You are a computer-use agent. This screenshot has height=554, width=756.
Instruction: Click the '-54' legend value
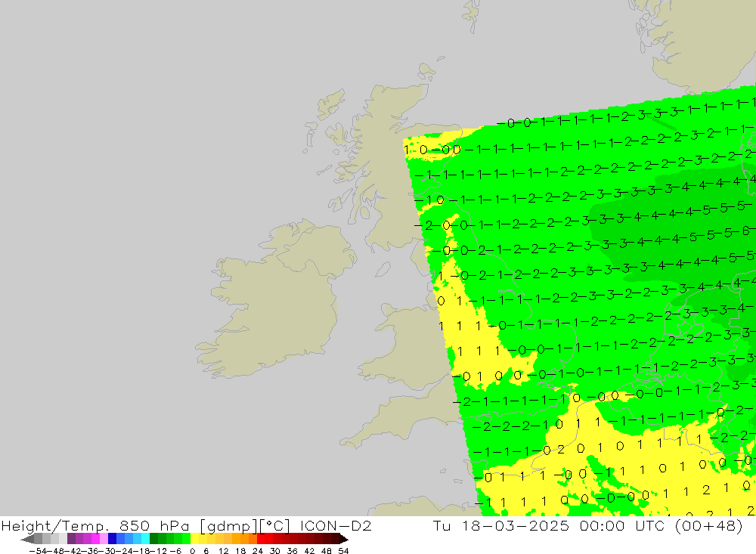tap(38, 551)
